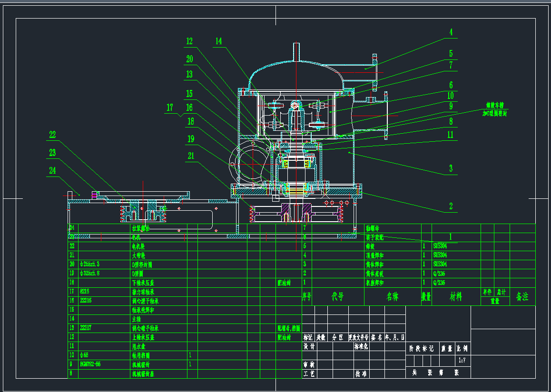
Task: Click part callout number 4 near the outlet flange
Action: [450, 33]
